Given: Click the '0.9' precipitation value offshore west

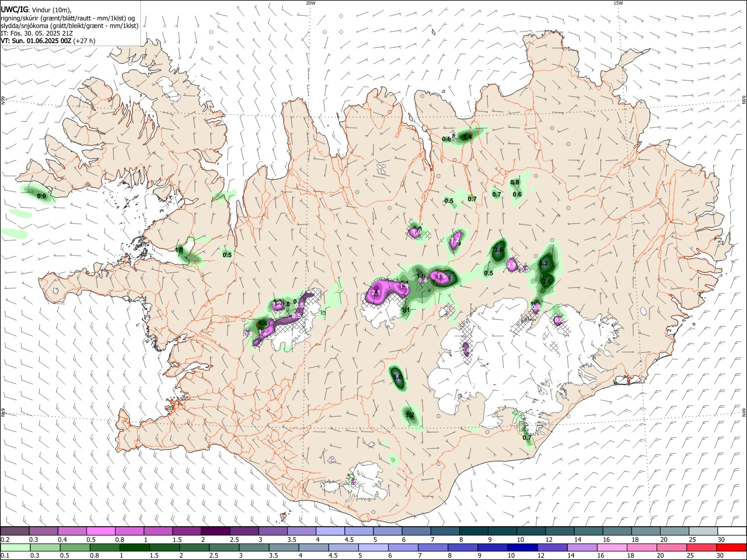Looking at the screenshot, I should [x=41, y=197].
